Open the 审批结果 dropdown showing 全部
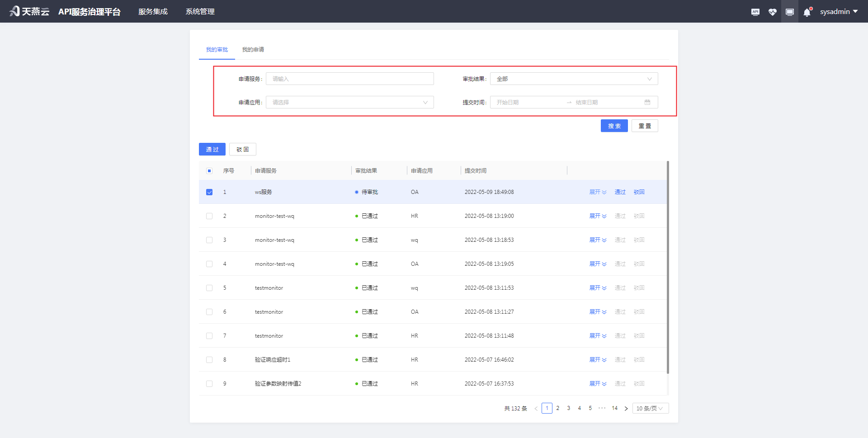Image resolution: width=868 pixels, height=438 pixels. (573, 78)
